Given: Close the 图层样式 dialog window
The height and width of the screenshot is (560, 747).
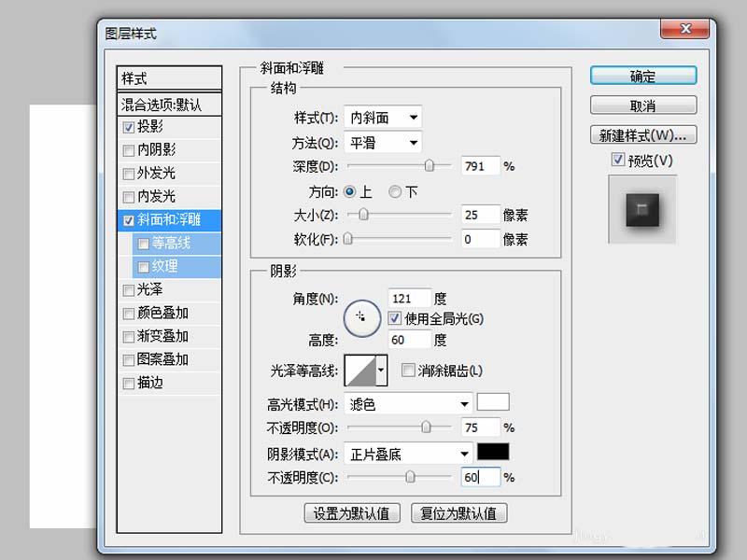Looking at the screenshot, I should coord(685,29).
